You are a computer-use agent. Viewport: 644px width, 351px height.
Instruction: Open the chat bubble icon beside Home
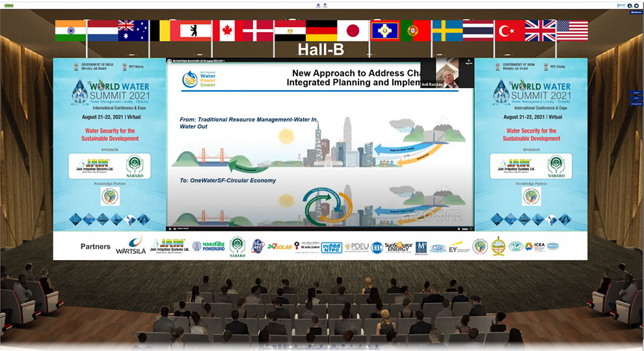325,5
